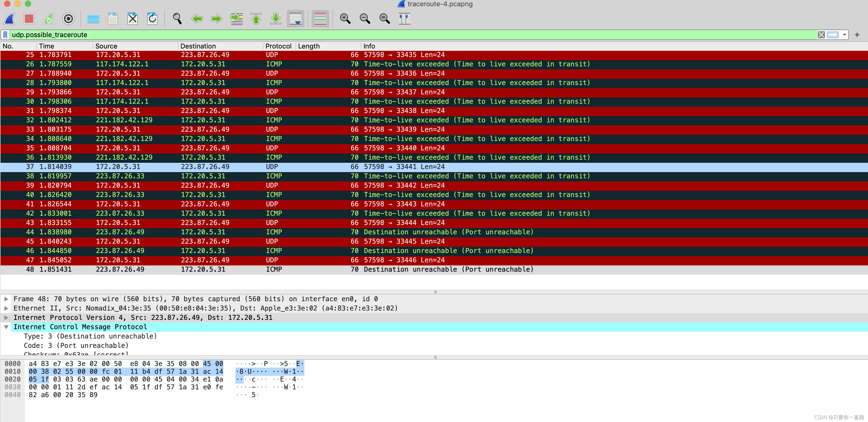Viewport: 868px width, 422px height.
Task: Jump to the first packet
Action: click(x=256, y=18)
